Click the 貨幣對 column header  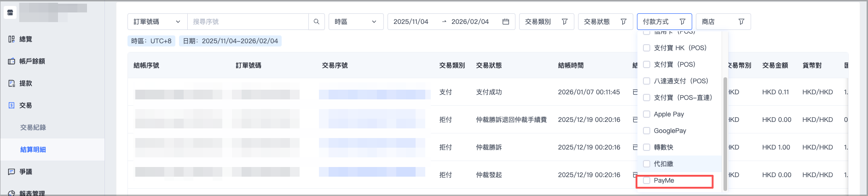point(812,65)
